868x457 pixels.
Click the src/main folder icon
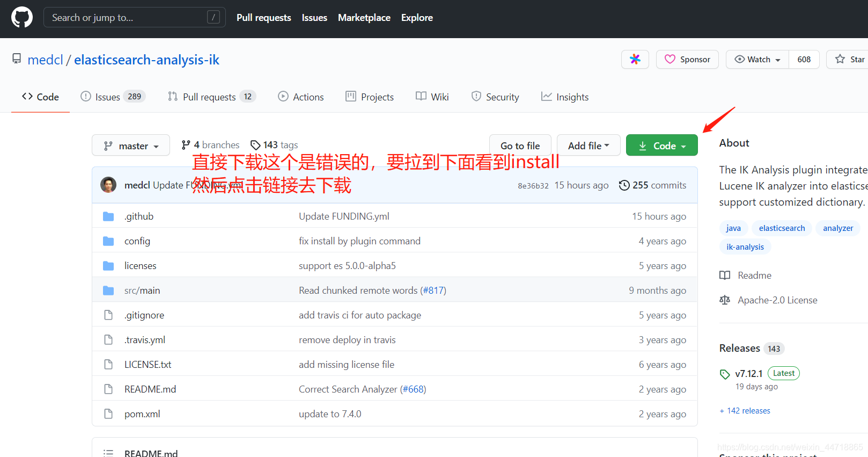108,291
